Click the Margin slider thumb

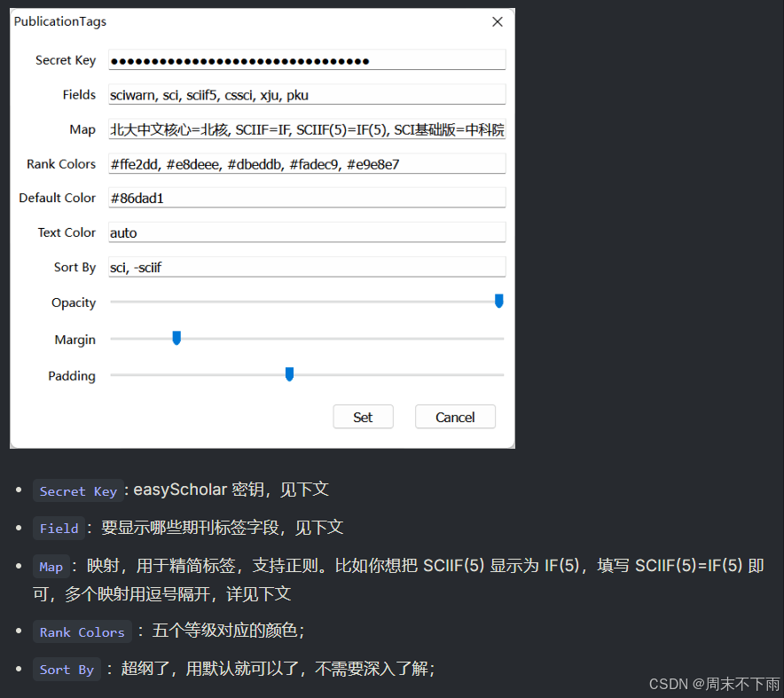(x=176, y=338)
